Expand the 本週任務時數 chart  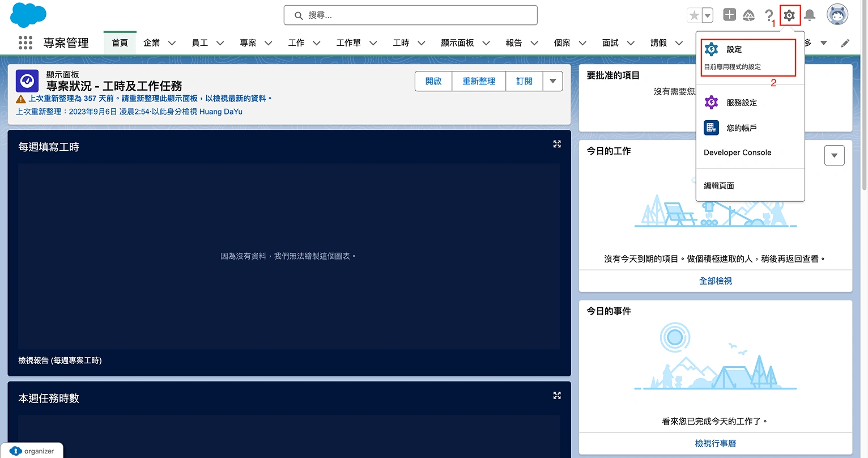click(x=557, y=396)
